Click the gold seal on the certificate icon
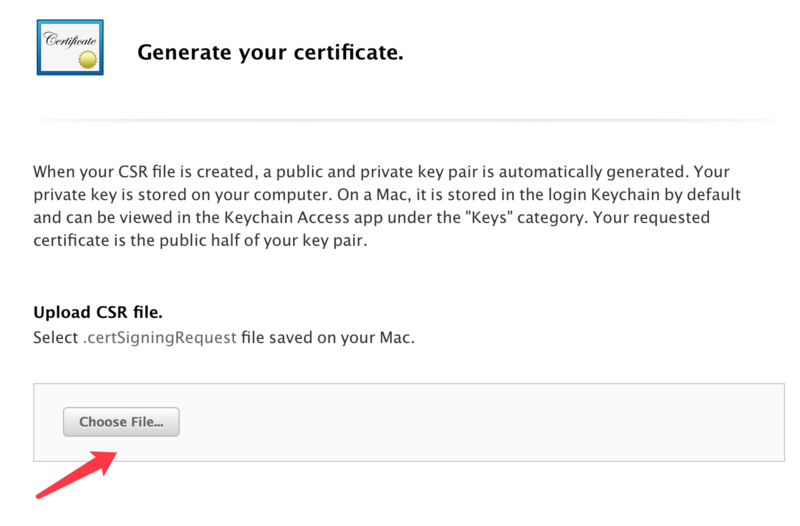Image resolution: width=800 pixels, height=526 pixels. (88, 60)
